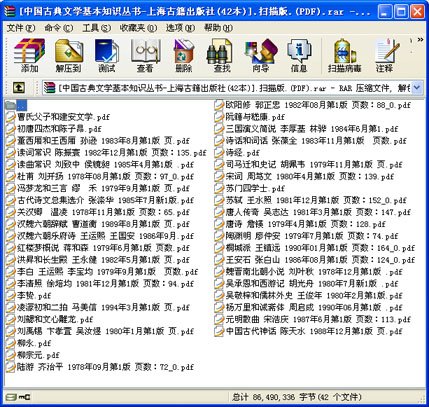The image size is (429, 407).
Task: Select the 中国古代神话 陈天水 file
Action: tap(308, 332)
